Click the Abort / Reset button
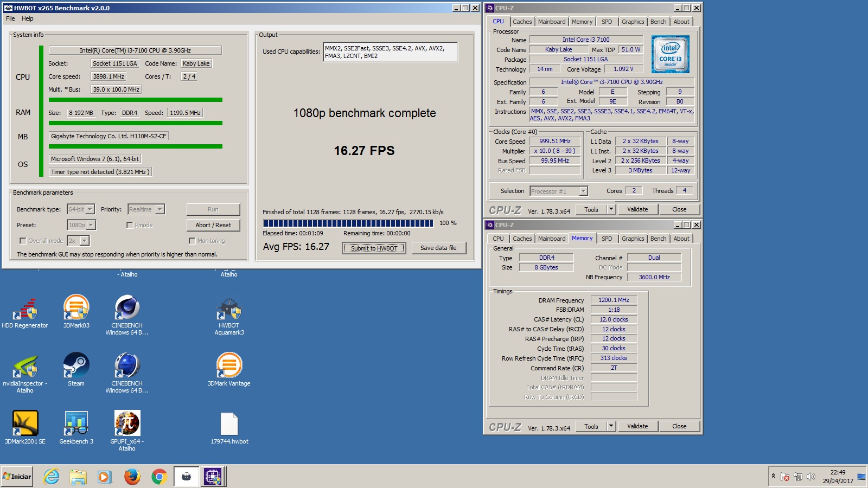This screenshot has width=868, height=488. click(213, 225)
